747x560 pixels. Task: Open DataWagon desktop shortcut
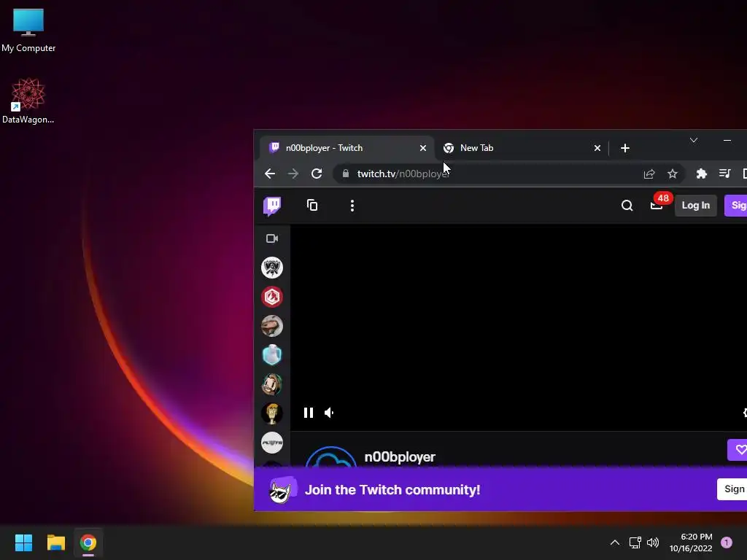28,101
